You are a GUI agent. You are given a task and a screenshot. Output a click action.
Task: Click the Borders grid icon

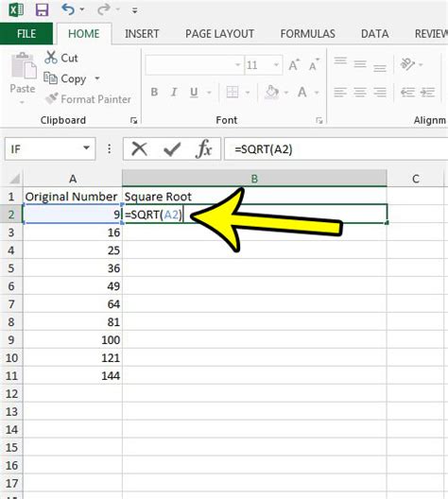point(233,93)
